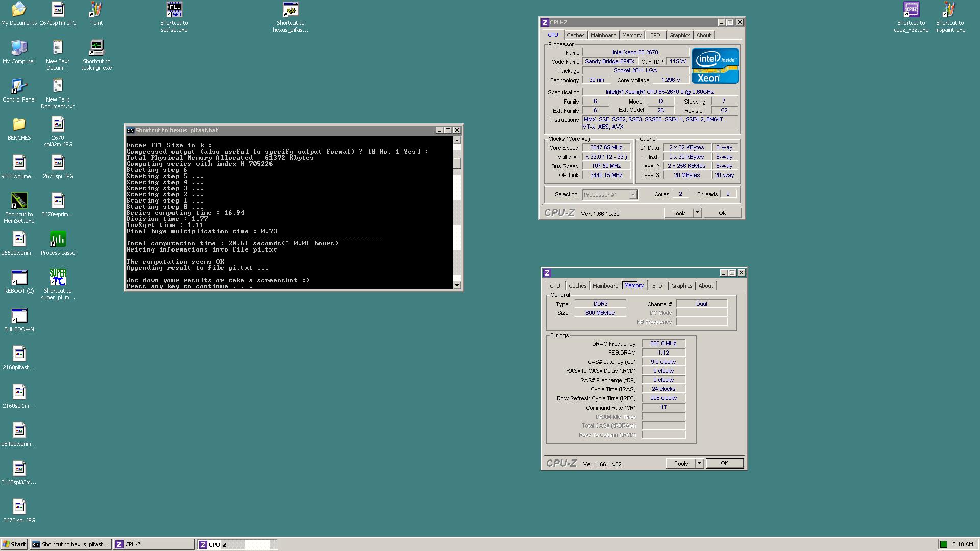Open Shortcut to setfsb.exe icon
Image resolution: width=980 pixels, height=551 pixels.
pos(174,17)
